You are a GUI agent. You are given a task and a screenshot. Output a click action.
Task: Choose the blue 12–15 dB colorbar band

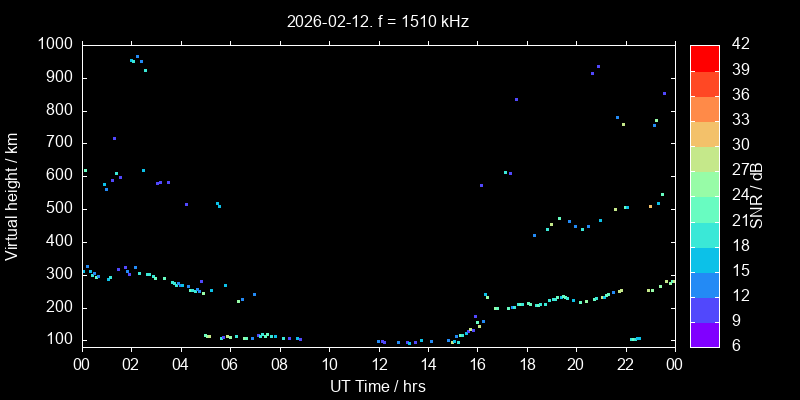point(704,285)
